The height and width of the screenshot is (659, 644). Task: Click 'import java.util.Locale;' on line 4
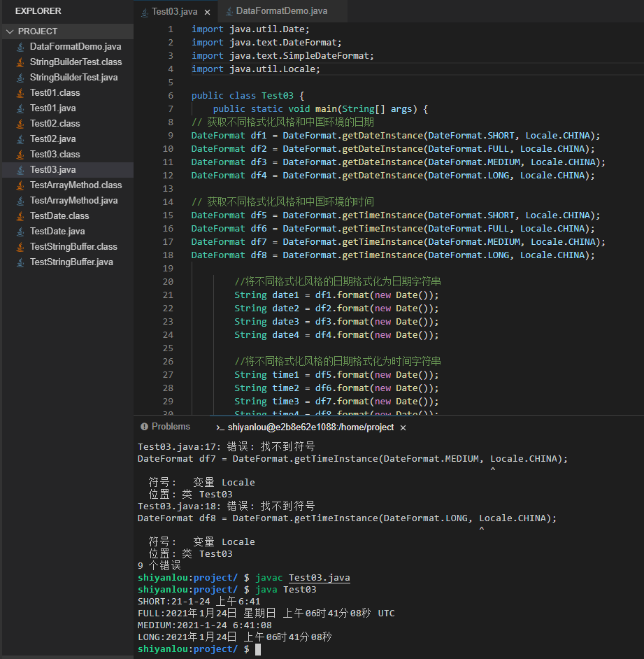tap(256, 69)
